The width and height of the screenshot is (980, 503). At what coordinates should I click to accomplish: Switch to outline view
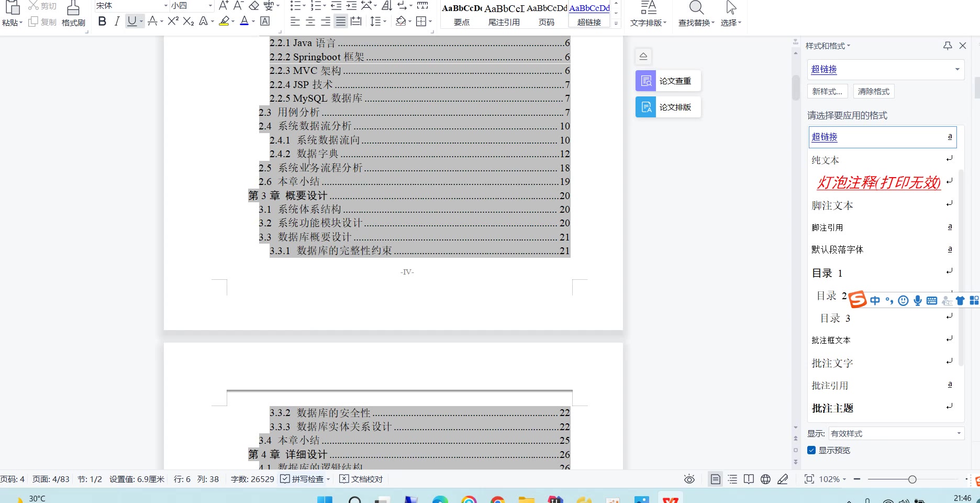point(732,479)
